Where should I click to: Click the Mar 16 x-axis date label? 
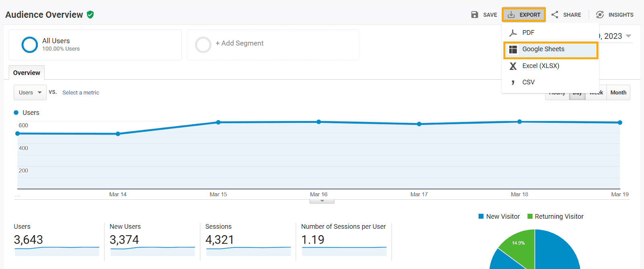tap(319, 195)
